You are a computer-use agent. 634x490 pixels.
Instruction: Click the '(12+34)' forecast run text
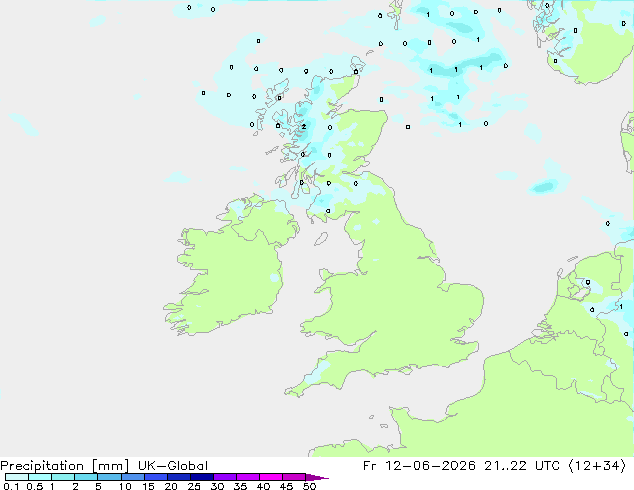597,466
